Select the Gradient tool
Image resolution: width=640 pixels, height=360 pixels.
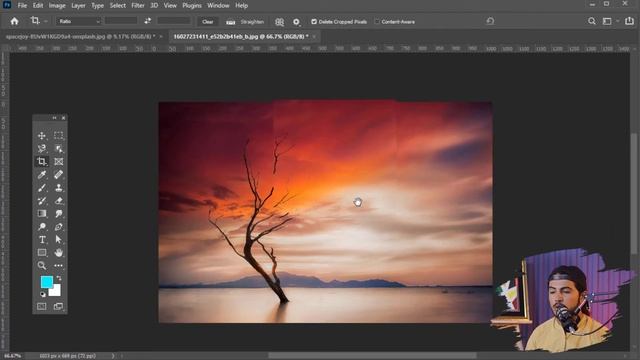pyautogui.click(x=42, y=213)
